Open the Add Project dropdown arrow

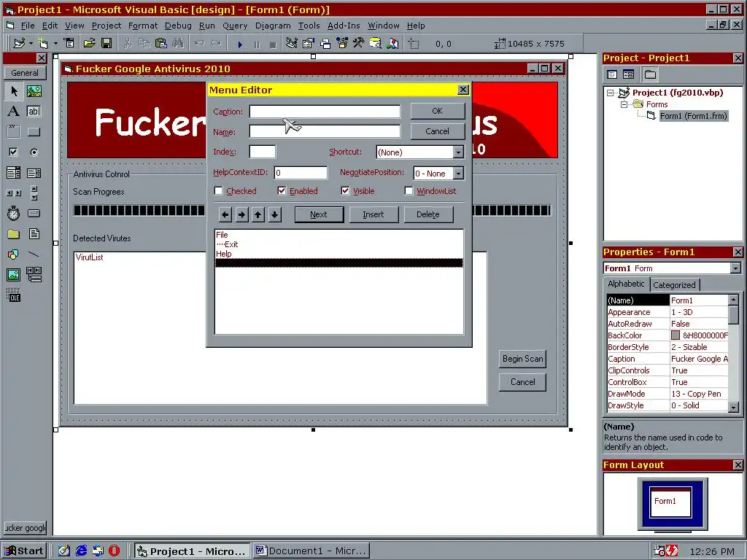(31, 43)
